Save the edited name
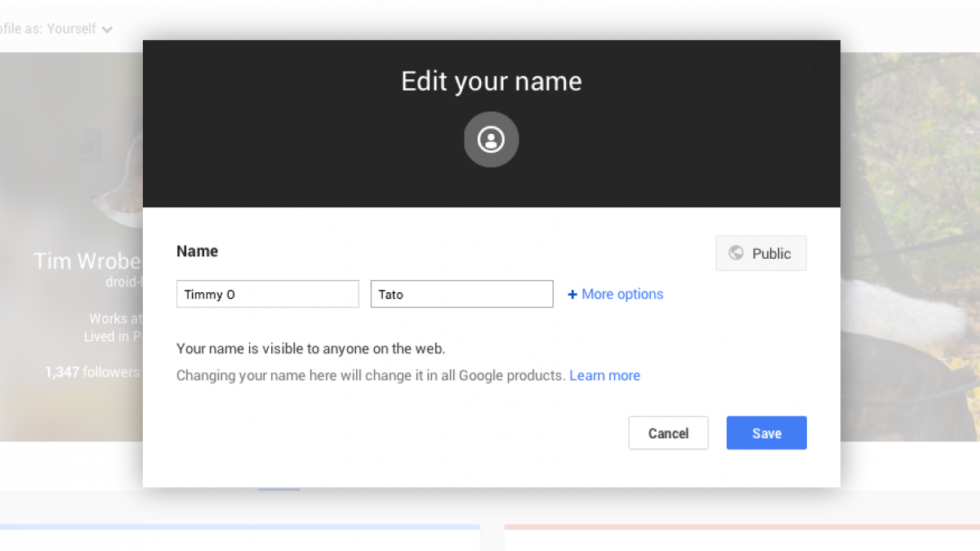The image size is (980, 551). 766,433
